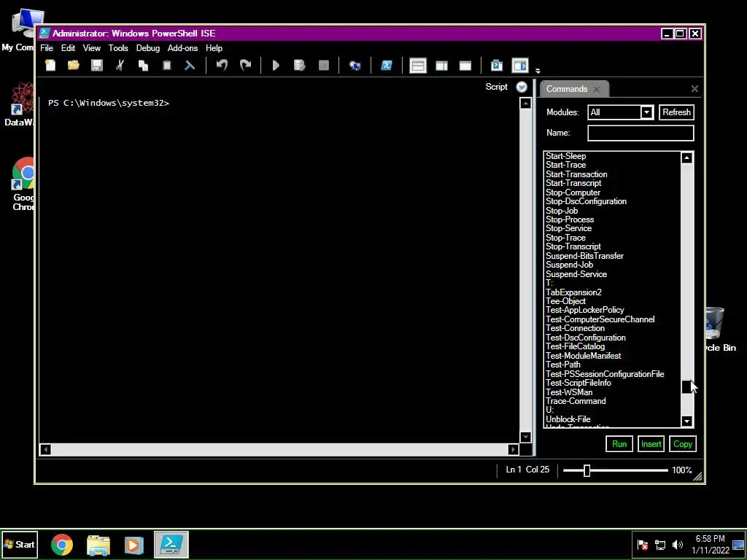Click the zoom slider handle
747x560 pixels.
click(x=587, y=470)
